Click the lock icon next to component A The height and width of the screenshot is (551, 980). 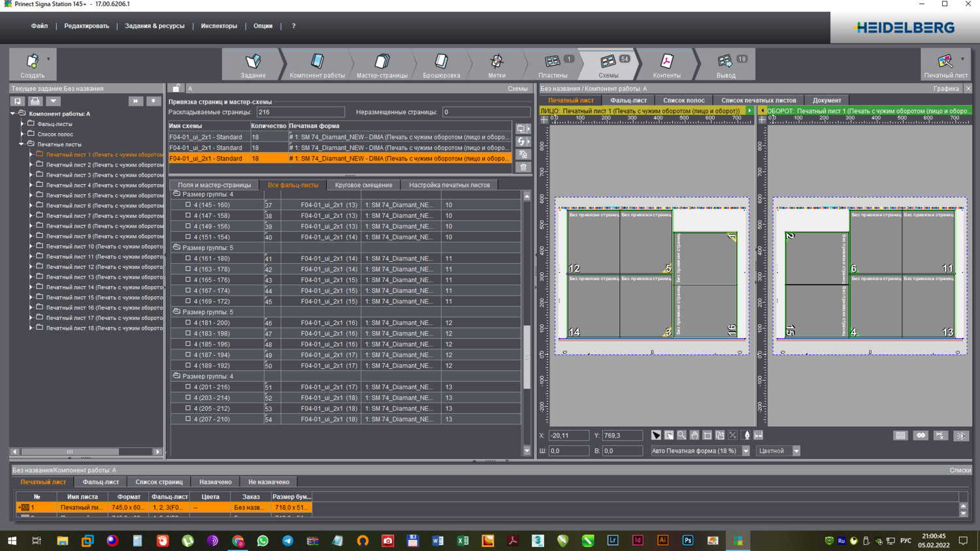coord(176,88)
